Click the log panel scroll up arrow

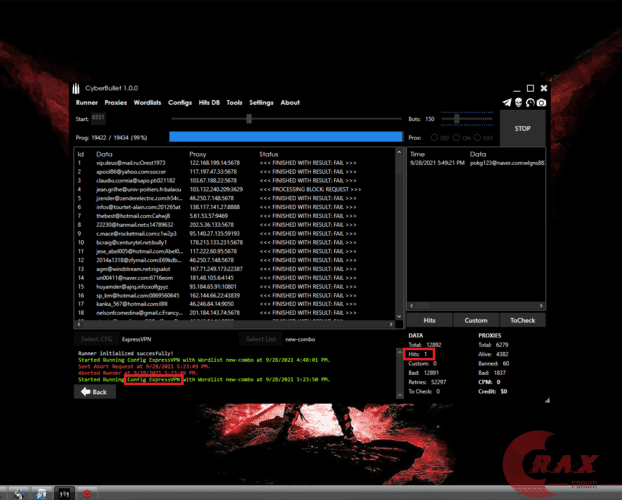click(399, 352)
